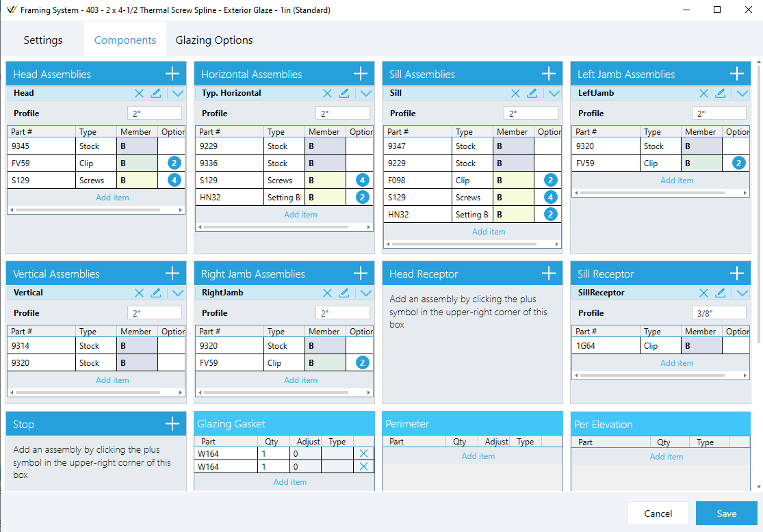The height and width of the screenshot is (532, 763).
Task: Add a new Head Assemblies item with plus icon
Action: tap(172, 74)
